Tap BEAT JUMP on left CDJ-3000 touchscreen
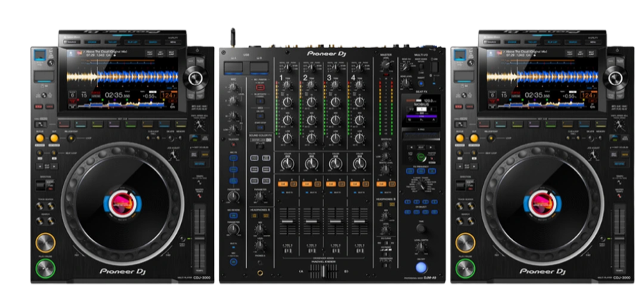 tap(171, 53)
